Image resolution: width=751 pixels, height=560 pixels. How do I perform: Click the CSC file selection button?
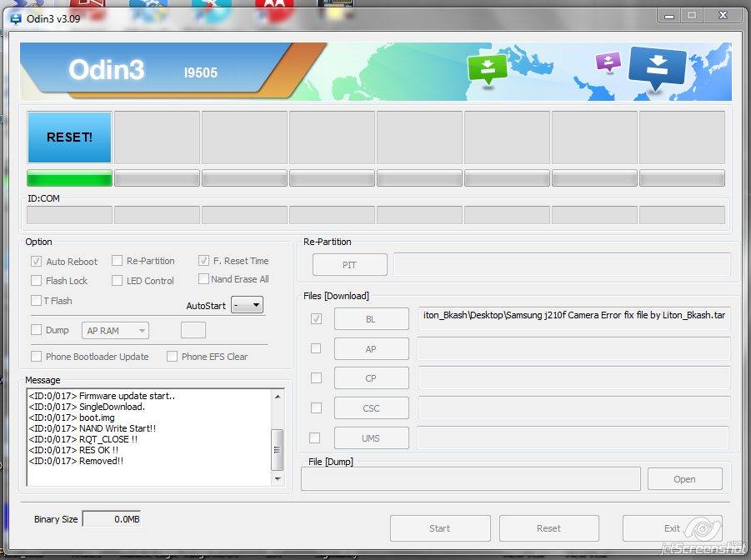pyautogui.click(x=371, y=407)
